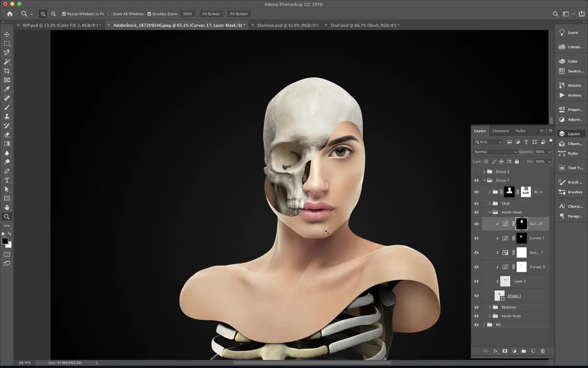Check Resize Windows to Fit
Image resolution: width=588 pixels, height=368 pixels.
63,14
